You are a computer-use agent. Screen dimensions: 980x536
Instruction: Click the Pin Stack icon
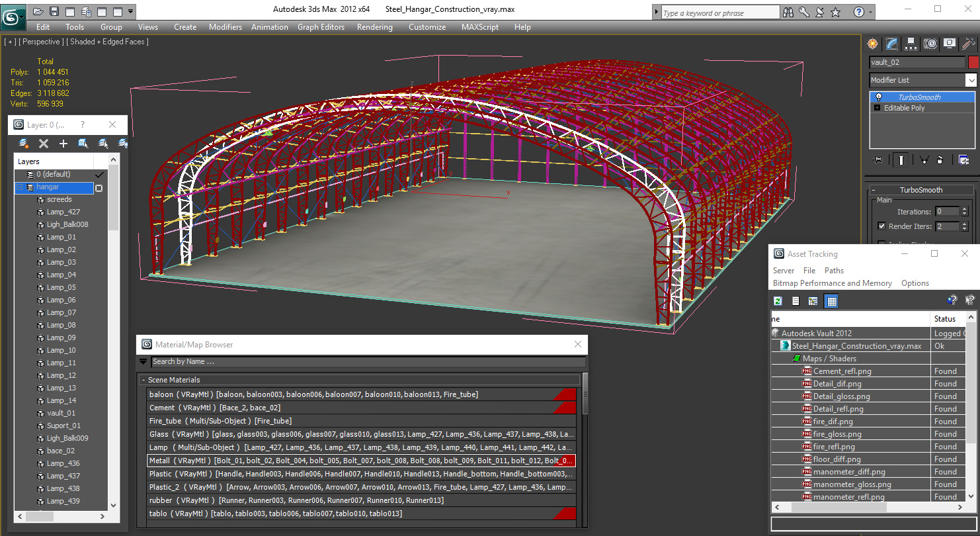click(x=878, y=159)
